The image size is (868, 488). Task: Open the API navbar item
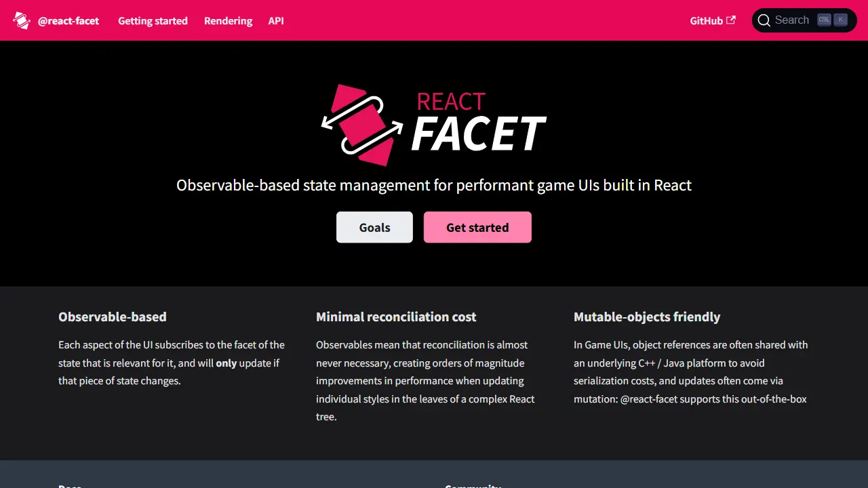click(276, 20)
